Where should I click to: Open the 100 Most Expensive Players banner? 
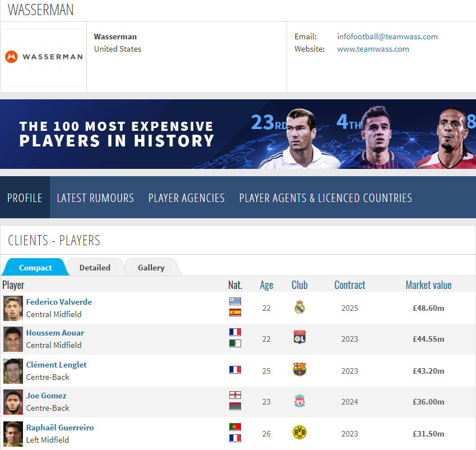tap(238, 134)
